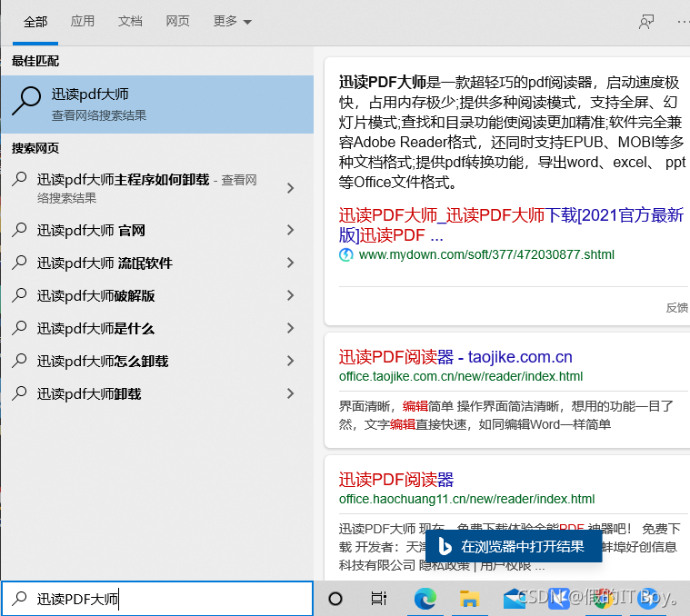Open the 更多 dropdown menu
Screen dimensions: 690x616
[x=232, y=21]
